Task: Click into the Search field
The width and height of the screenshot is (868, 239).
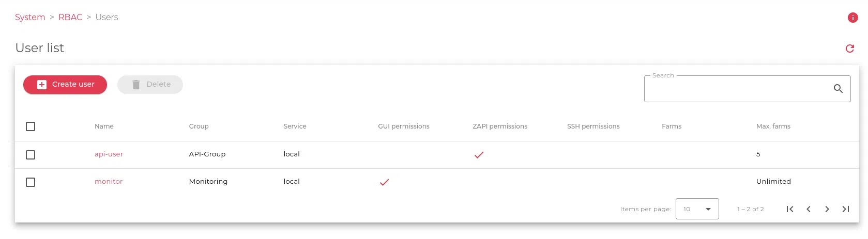Action: (737, 89)
